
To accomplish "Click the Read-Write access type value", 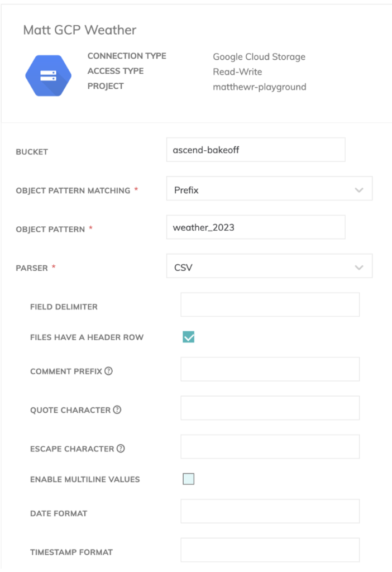I will coord(237,71).
